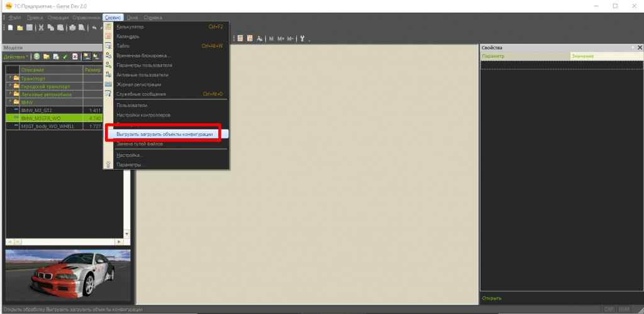Screen dimensions: 644x314
Task: Click the BMW car preview thumbnail
Action: coord(68,276)
